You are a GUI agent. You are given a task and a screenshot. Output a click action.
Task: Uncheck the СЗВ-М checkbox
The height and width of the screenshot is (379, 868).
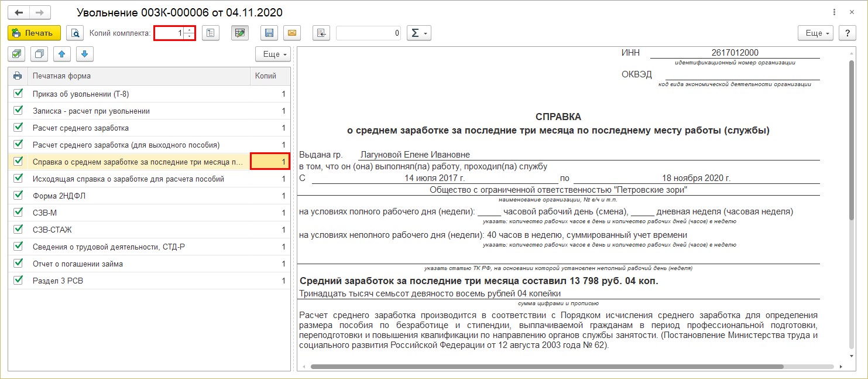(x=18, y=213)
